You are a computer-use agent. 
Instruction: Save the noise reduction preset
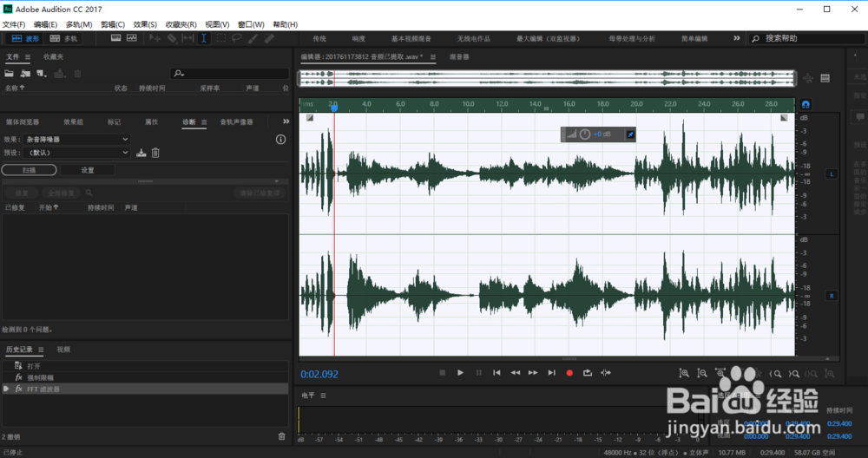(141, 153)
